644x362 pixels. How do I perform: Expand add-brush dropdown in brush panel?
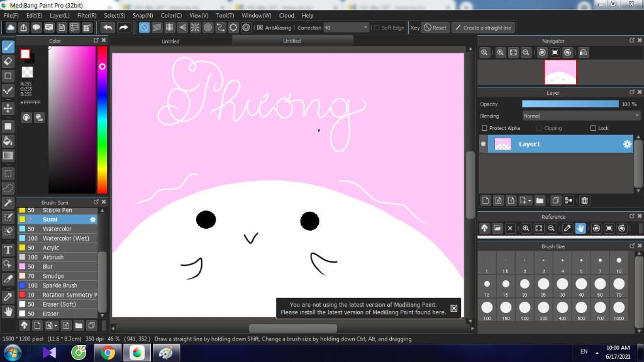click(x=56, y=326)
